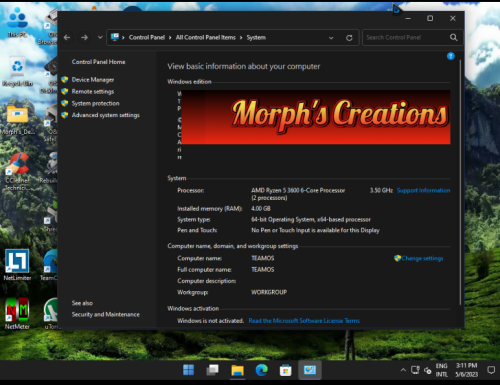Launch Microsoft Edge from taskbar
The width and height of the screenshot is (500, 385).
pos(262,370)
